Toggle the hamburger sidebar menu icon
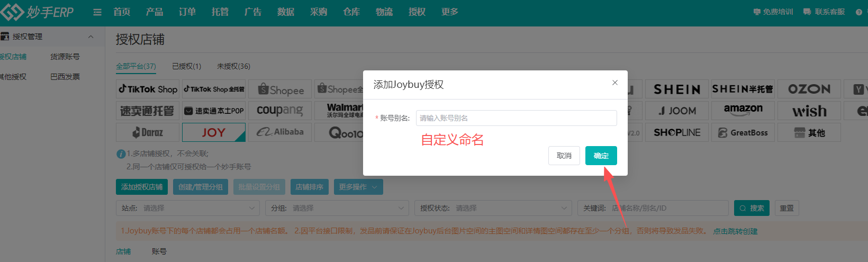Viewport: 868px width, 262px height. tap(97, 12)
